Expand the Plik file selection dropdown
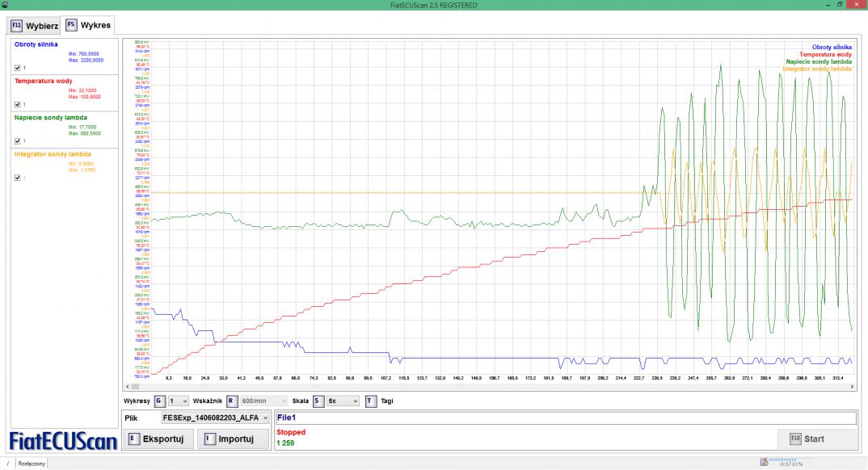The width and height of the screenshot is (868, 470). click(x=216, y=418)
